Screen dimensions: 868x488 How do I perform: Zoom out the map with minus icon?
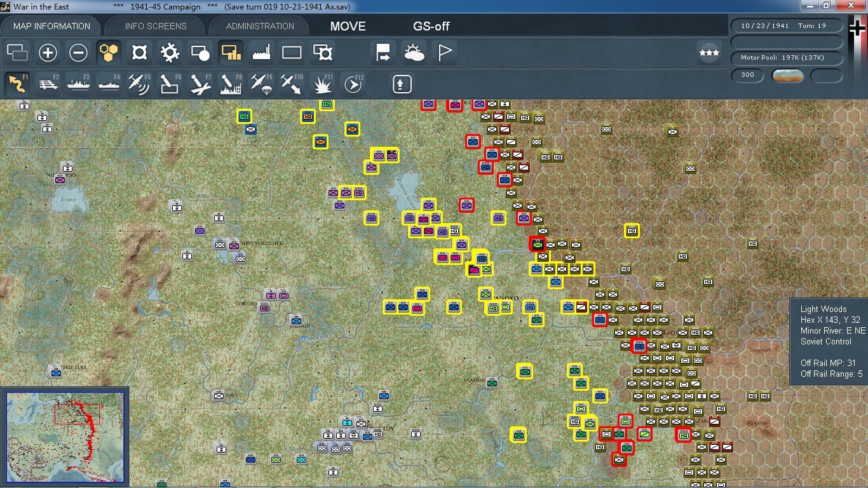tap(78, 53)
